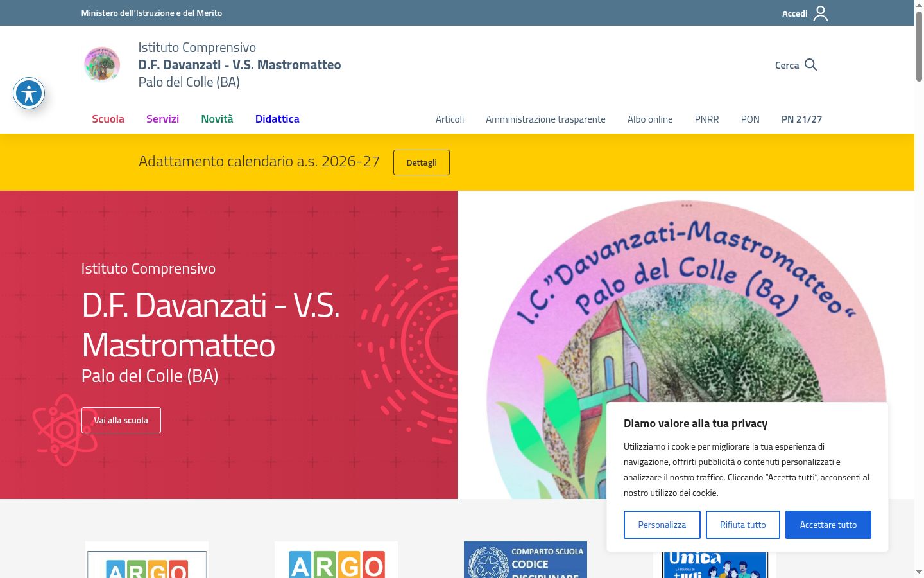Accept all cookies with Accettare tutto
This screenshot has width=924, height=578.
point(828,525)
